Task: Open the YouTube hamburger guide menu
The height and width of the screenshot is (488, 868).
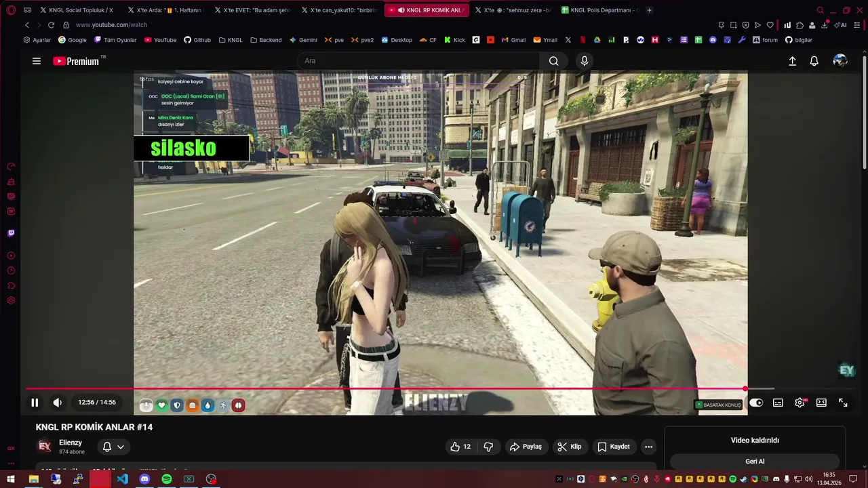Action: pos(37,61)
